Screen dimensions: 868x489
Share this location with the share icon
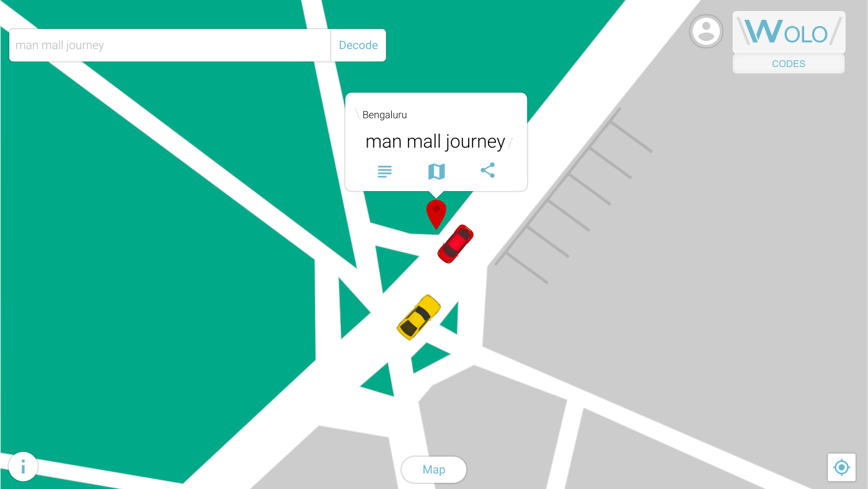488,171
